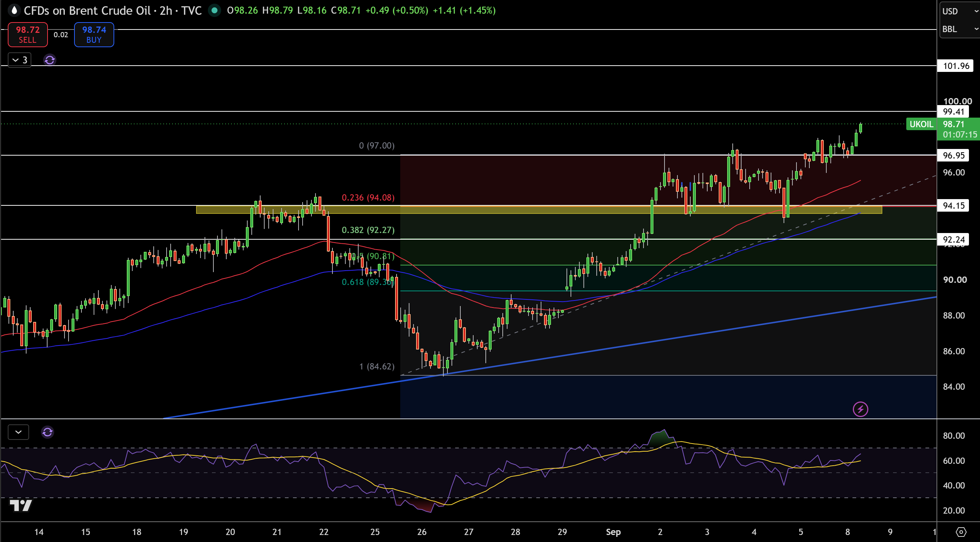Image resolution: width=980 pixels, height=542 pixels.
Task: Click the 80.00 RSI scale label
Action: (954, 436)
